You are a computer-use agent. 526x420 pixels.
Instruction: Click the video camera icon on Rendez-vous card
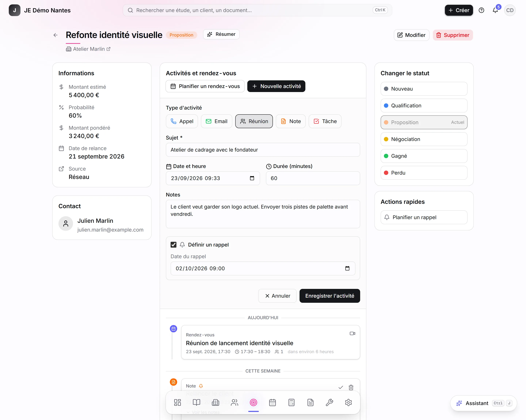point(352,333)
